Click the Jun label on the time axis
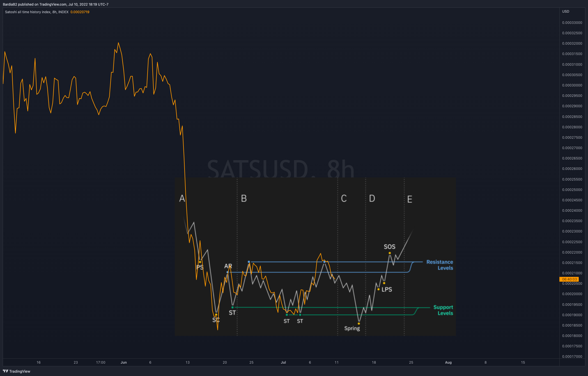Image resolution: width=588 pixels, height=376 pixels. pyautogui.click(x=124, y=363)
